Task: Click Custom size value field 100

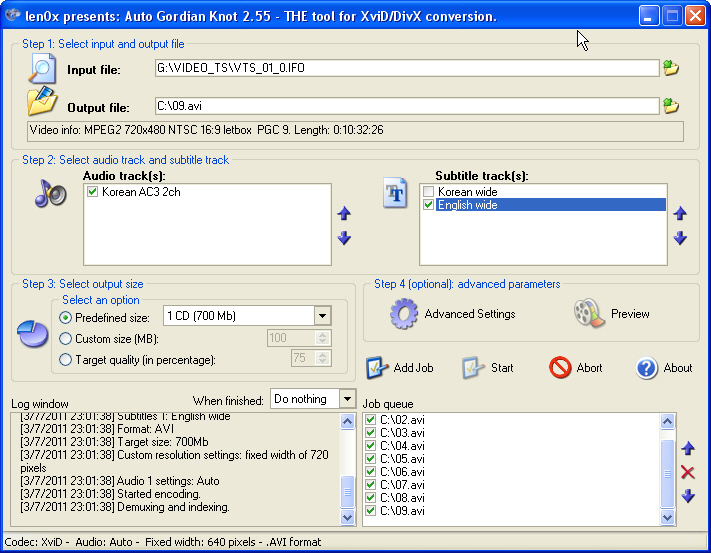Action: tap(291, 338)
